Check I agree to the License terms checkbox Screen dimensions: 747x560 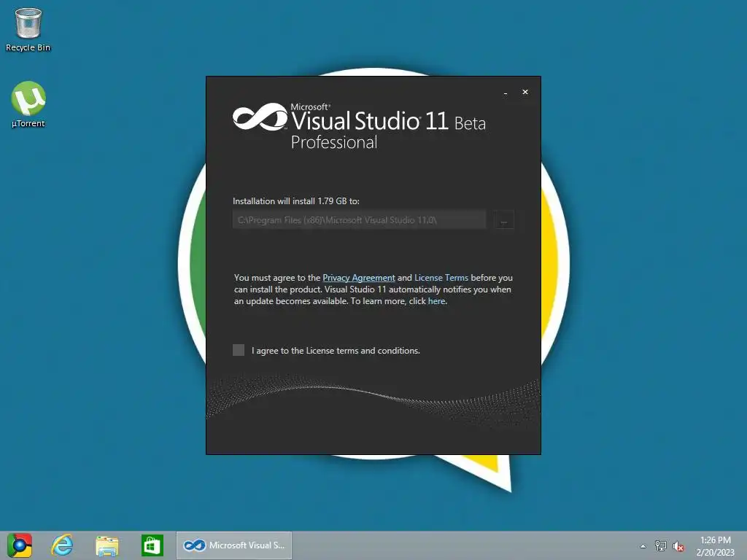pyautogui.click(x=239, y=350)
